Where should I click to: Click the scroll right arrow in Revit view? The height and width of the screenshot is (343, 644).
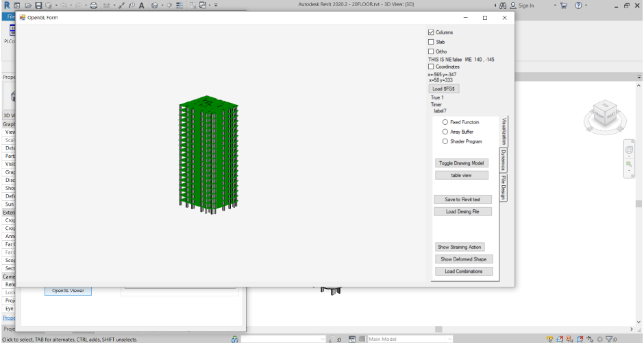(x=632, y=329)
